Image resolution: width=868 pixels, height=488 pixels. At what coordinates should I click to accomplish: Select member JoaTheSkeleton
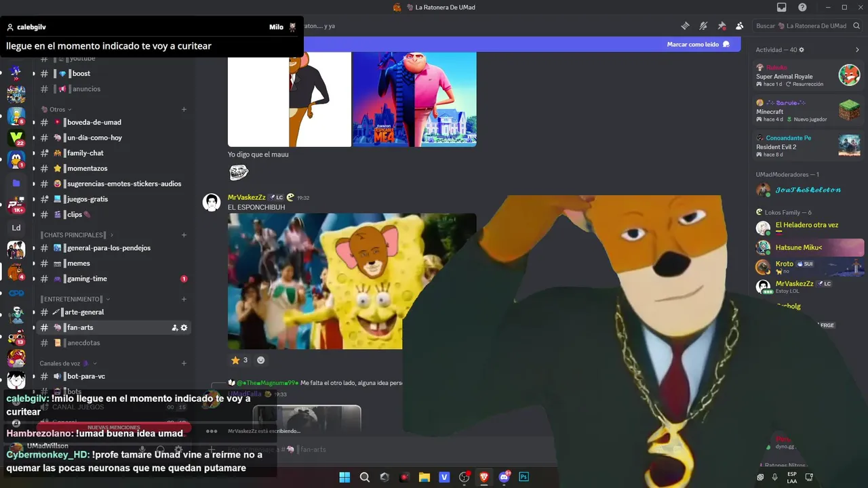click(x=808, y=190)
